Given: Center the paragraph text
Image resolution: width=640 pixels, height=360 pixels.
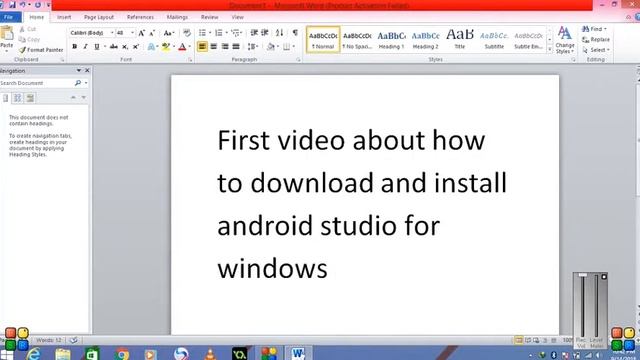Looking at the screenshot, I should coord(213,47).
